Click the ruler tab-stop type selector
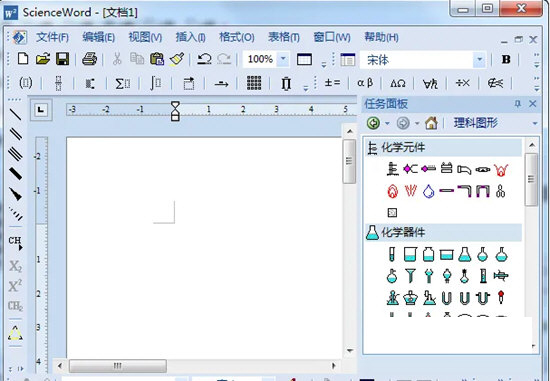 41,110
